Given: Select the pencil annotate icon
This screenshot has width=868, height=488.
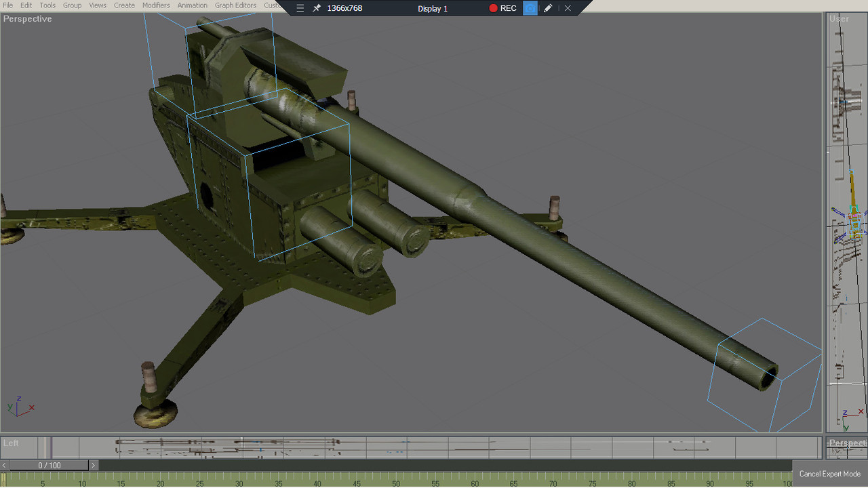Looking at the screenshot, I should [548, 8].
